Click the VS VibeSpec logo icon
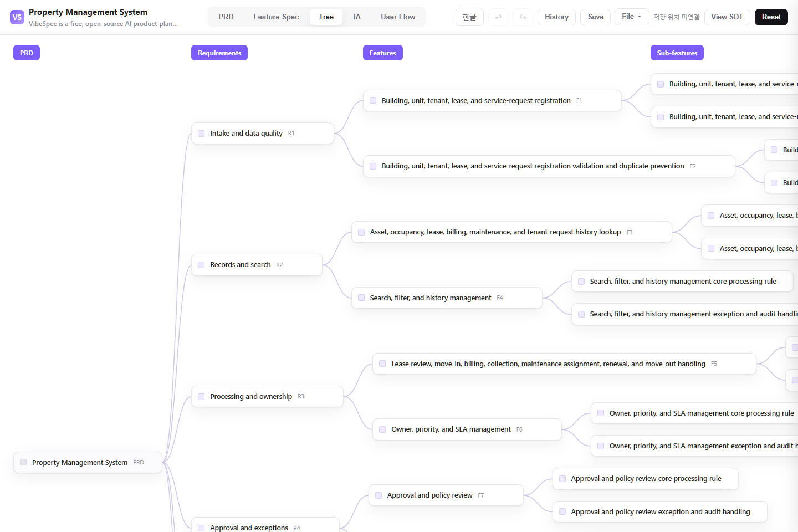The width and height of the screenshot is (798, 532). click(x=17, y=17)
